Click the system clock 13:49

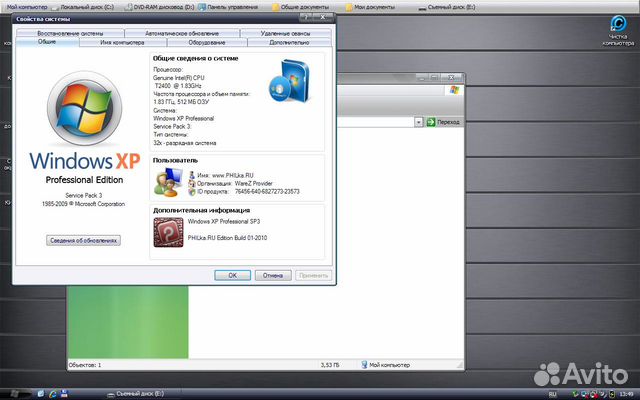(x=626, y=394)
